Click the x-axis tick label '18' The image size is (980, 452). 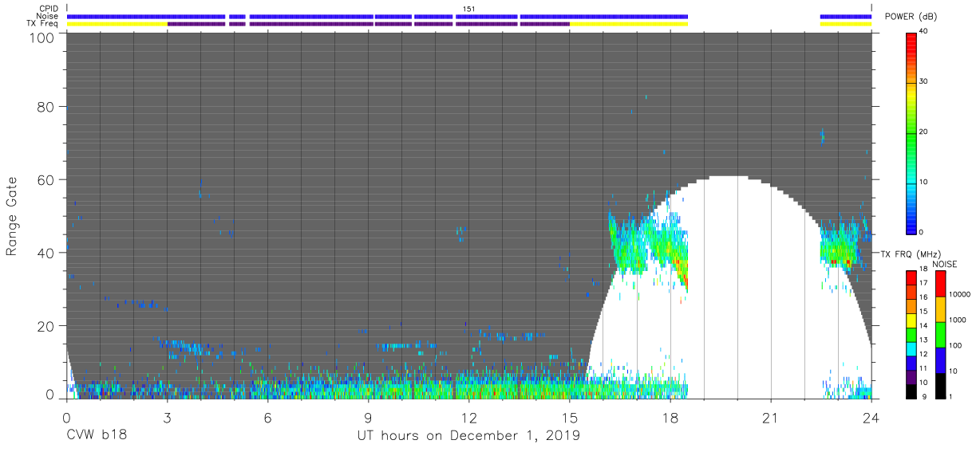[670, 417]
